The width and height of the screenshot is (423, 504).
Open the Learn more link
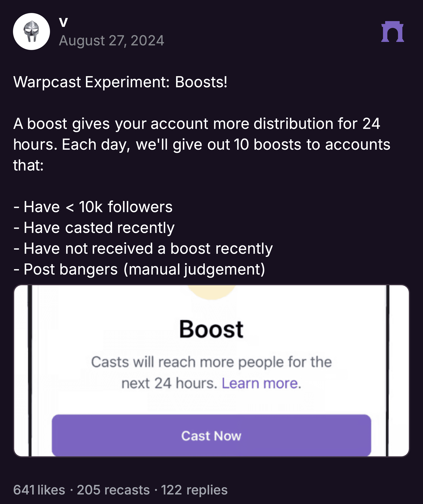[x=261, y=383]
